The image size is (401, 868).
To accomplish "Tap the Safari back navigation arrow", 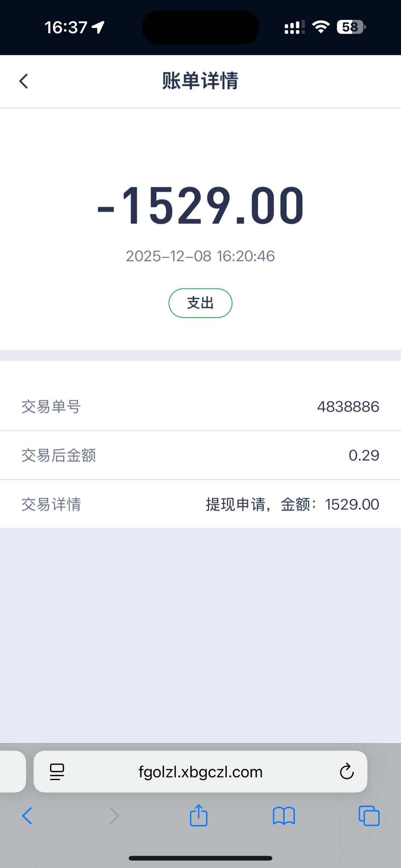I will click(x=27, y=816).
